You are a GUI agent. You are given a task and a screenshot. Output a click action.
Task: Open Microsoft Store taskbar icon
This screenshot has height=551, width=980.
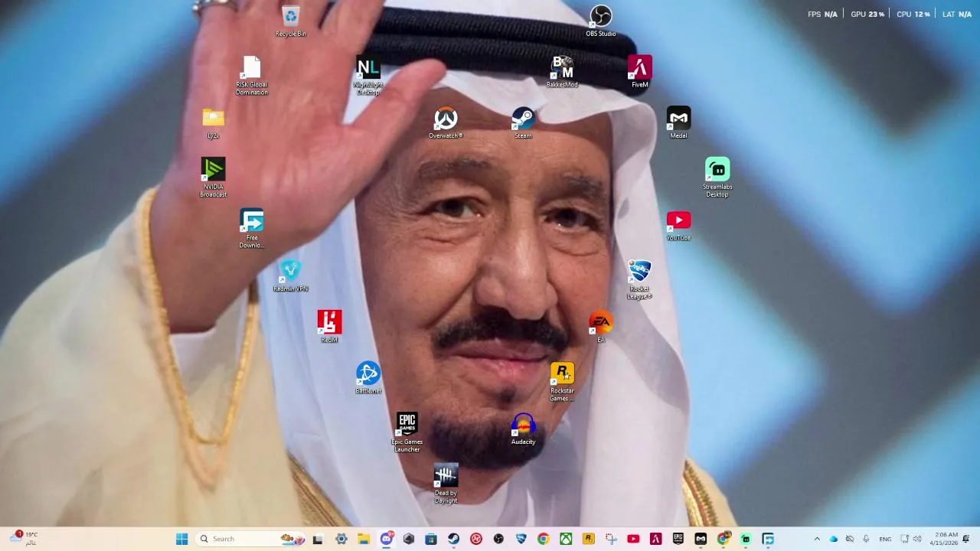tap(431, 539)
